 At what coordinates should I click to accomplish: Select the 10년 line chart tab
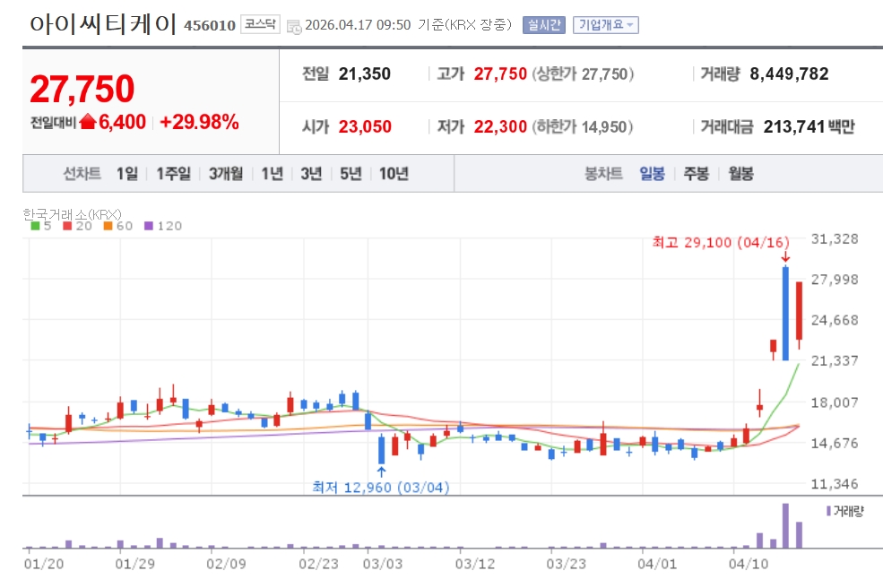coord(394,174)
